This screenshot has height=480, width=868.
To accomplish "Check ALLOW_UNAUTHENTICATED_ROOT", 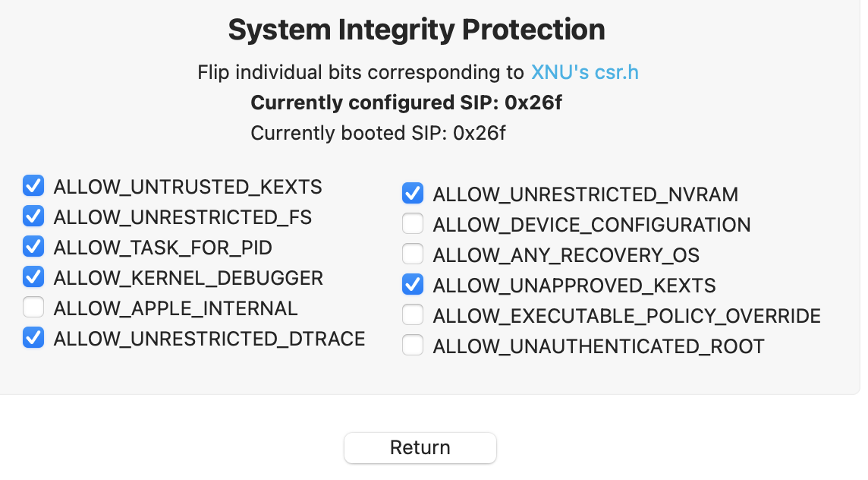I will click(x=412, y=345).
